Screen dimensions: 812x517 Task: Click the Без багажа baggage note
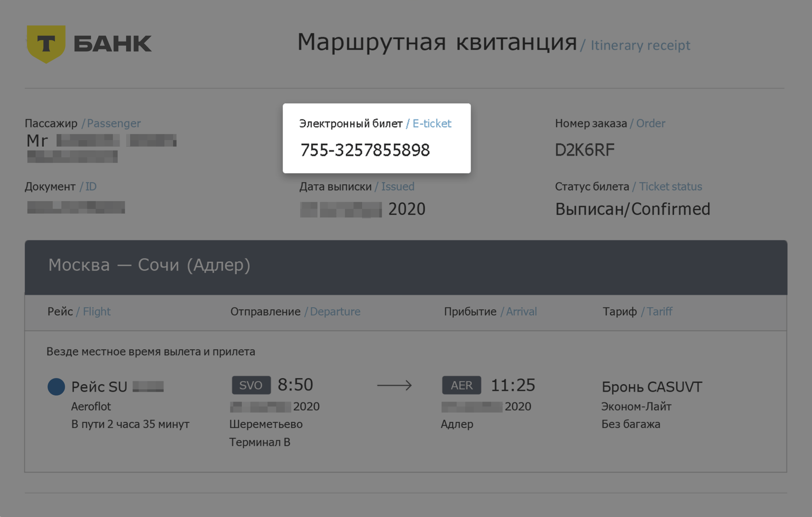[631, 424]
